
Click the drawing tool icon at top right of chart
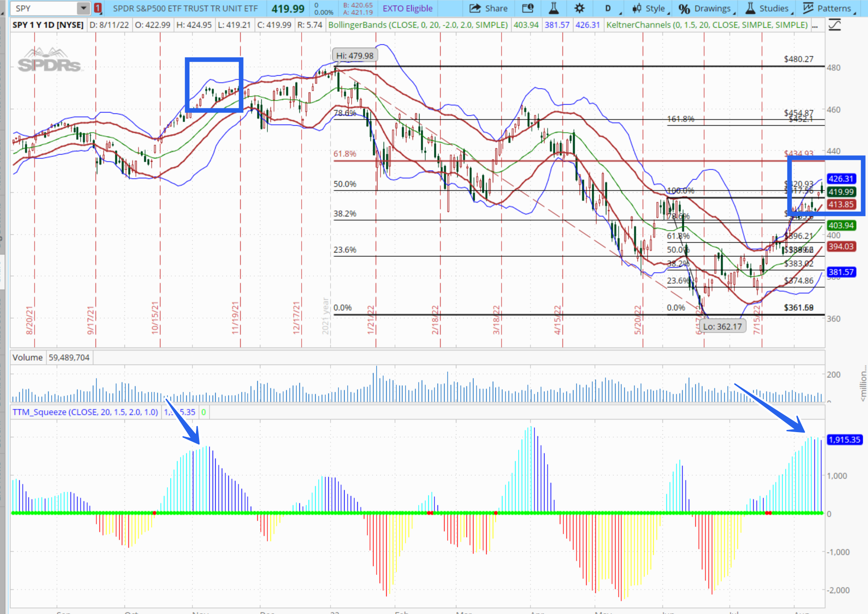coord(835,25)
